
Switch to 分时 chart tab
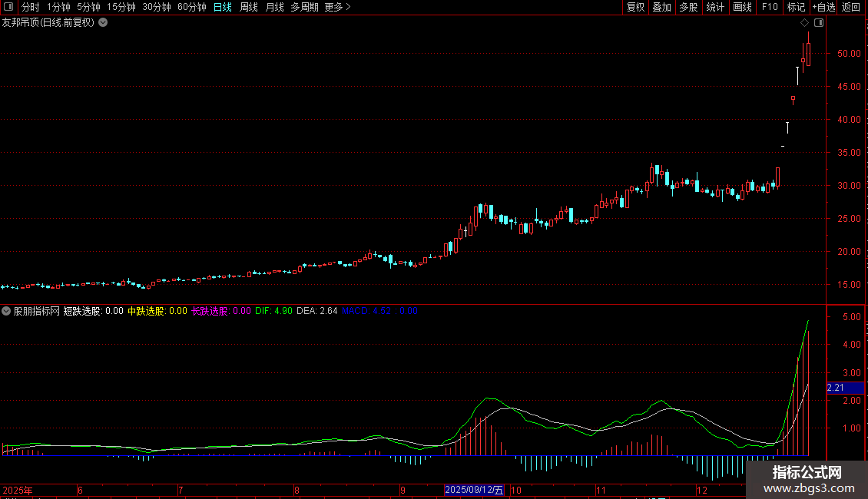point(31,7)
